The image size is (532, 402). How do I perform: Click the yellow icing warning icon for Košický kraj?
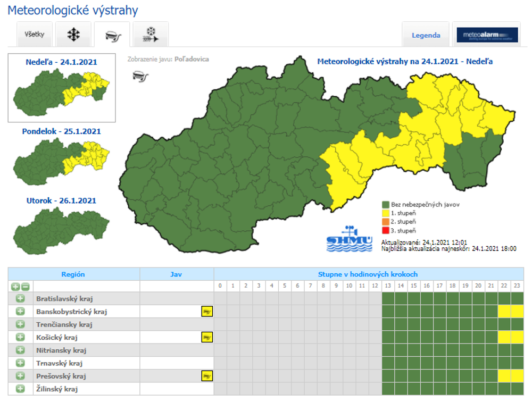tap(206, 337)
